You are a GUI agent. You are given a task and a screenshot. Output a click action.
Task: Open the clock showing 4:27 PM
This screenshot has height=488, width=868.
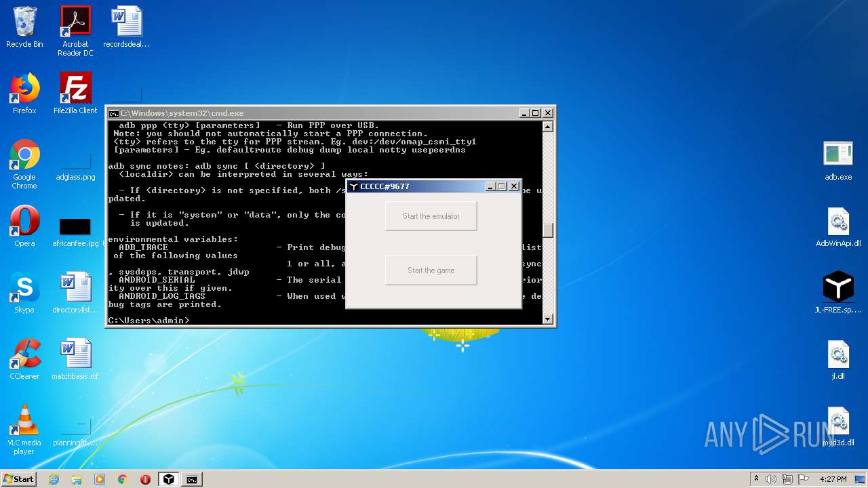coord(833,479)
